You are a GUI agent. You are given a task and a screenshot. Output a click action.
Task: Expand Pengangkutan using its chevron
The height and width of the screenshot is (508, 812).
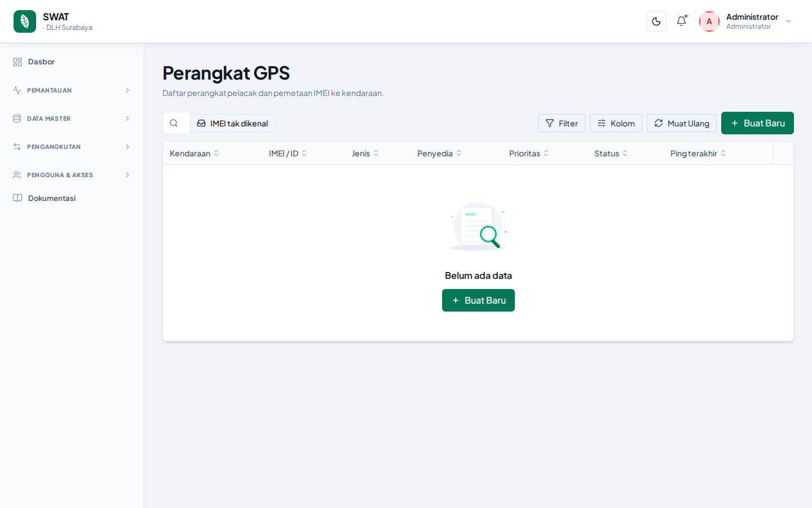tap(127, 147)
